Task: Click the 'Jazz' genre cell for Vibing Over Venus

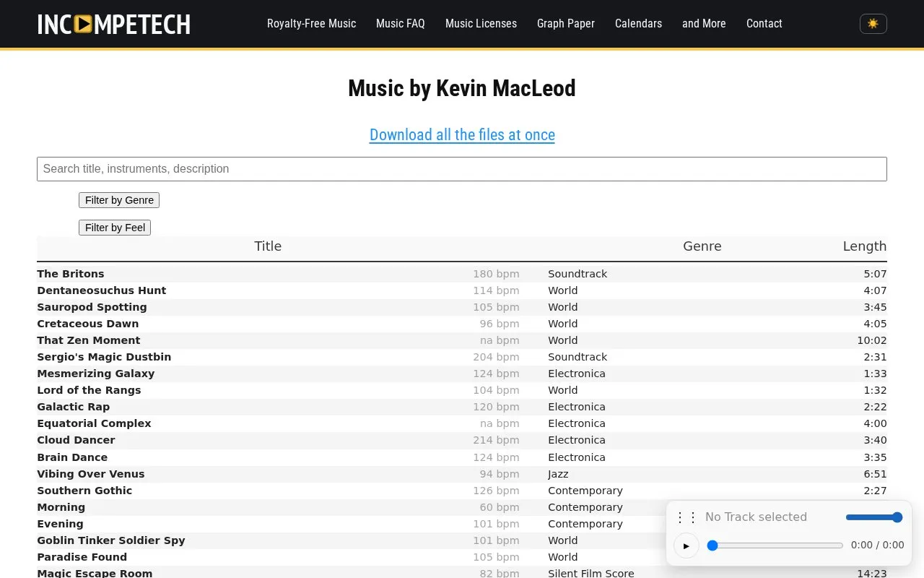Action: coord(558,474)
